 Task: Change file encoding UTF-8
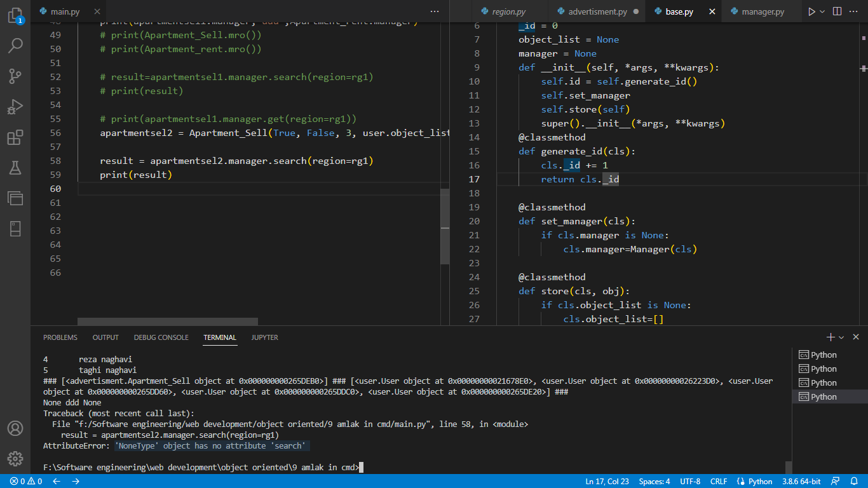coord(690,481)
